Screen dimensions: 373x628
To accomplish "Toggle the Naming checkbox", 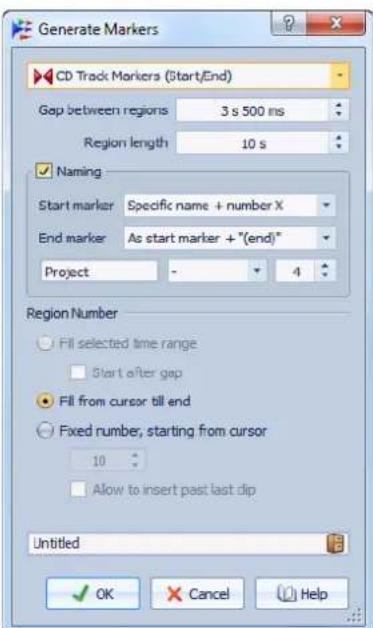I will point(44,171).
